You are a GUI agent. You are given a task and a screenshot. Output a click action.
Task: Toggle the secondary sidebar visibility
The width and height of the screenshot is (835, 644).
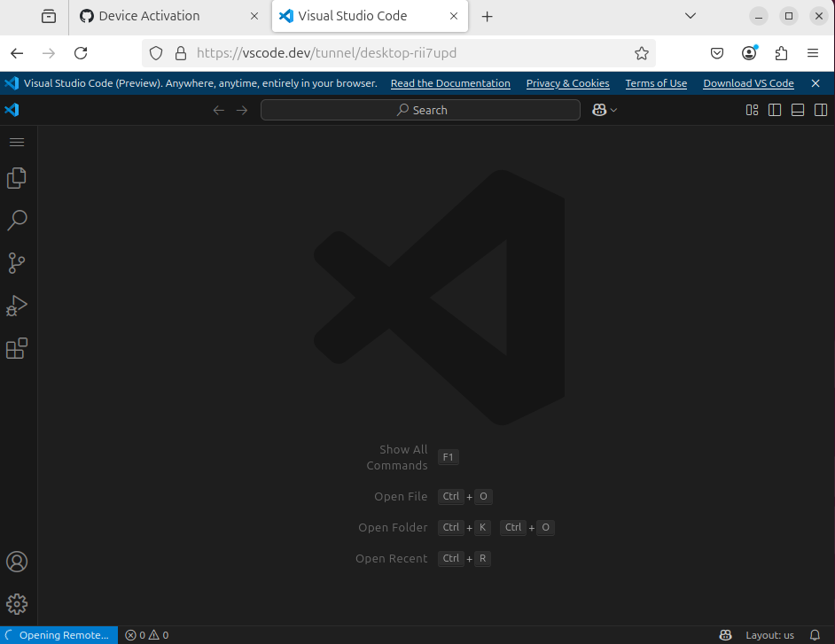click(x=820, y=109)
